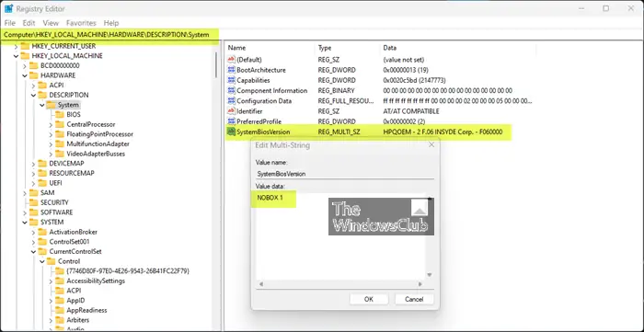The width and height of the screenshot is (644, 332).
Task: Expand the MultifunctionAdapter key
Action: pos(51,144)
